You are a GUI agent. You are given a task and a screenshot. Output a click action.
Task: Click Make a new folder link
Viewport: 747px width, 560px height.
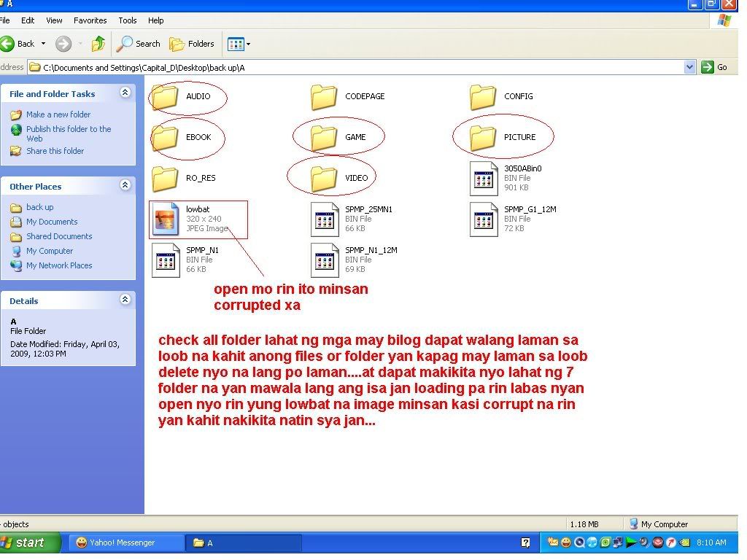pyautogui.click(x=58, y=114)
